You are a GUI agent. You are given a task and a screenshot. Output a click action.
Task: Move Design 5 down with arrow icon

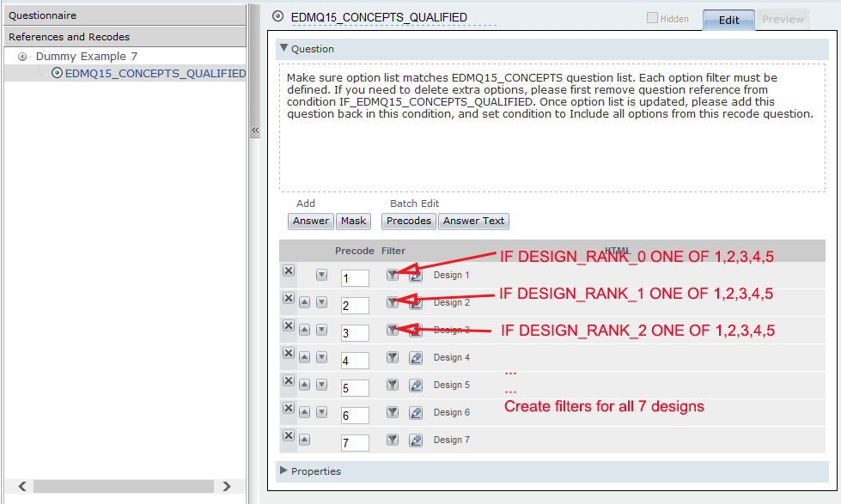[x=322, y=385]
